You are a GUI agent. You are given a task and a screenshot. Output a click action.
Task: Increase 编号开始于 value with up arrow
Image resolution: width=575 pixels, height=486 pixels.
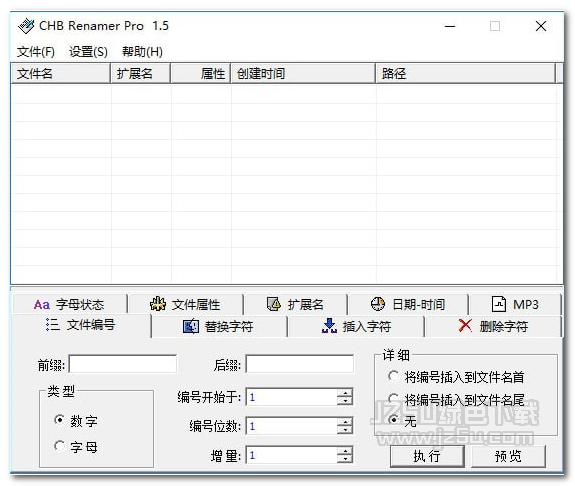pyautogui.click(x=345, y=393)
